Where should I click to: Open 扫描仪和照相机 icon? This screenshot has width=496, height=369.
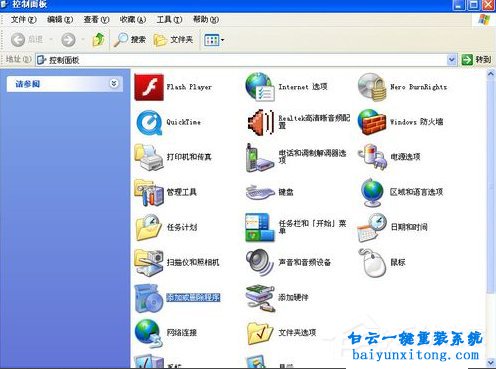[x=149, y=263]
